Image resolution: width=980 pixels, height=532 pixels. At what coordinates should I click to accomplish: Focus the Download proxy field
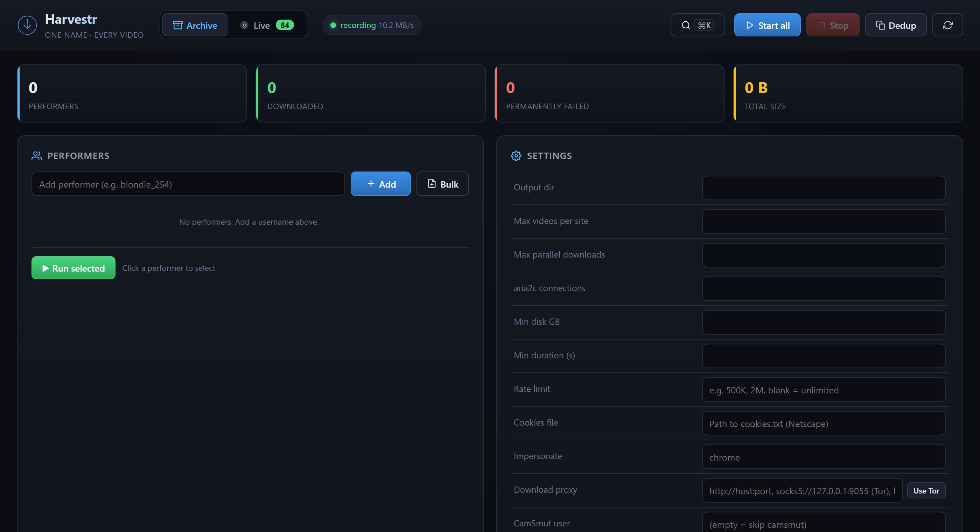[x=802, y=490]
